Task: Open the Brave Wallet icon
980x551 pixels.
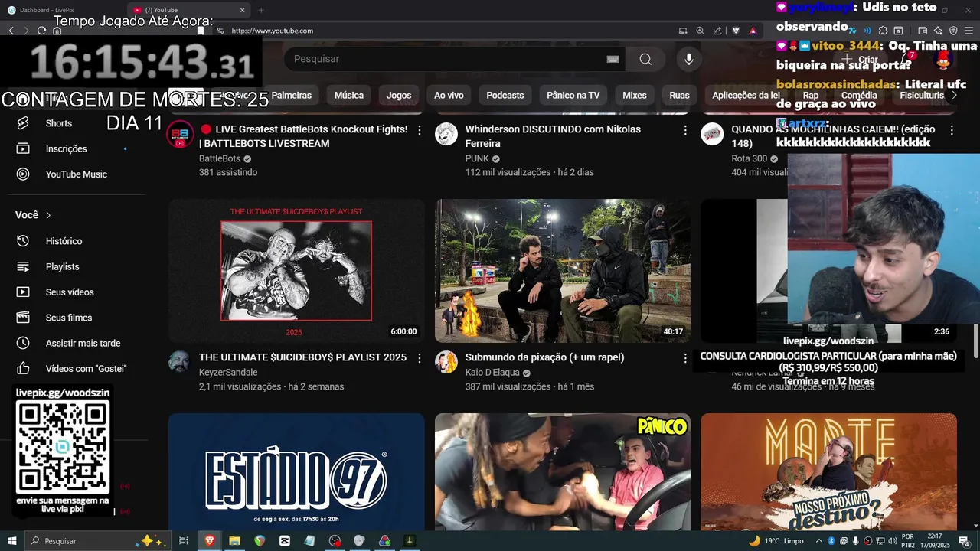Action: pos(923,31)
